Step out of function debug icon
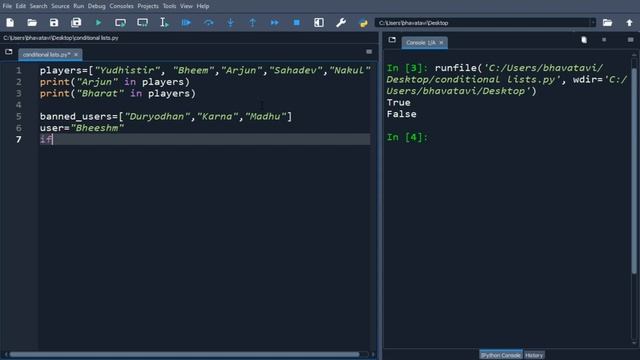Viewport: 640px width, 360px height. 253,23
